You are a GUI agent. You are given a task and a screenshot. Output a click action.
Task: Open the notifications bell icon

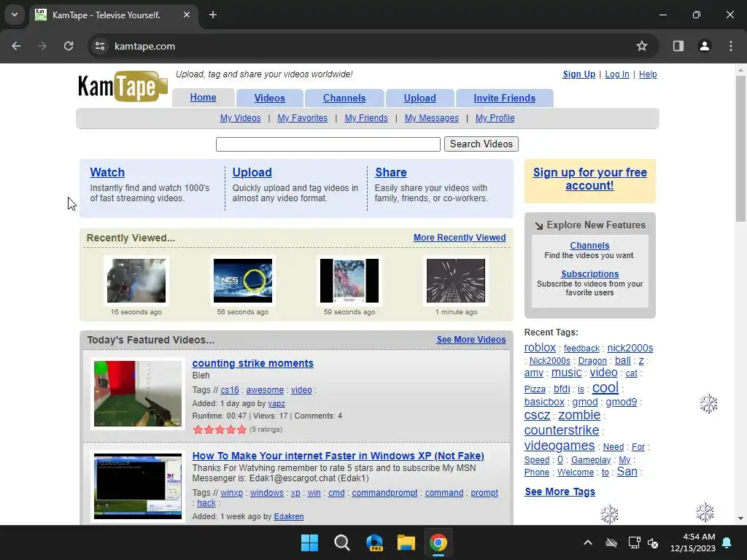[727, 542]
